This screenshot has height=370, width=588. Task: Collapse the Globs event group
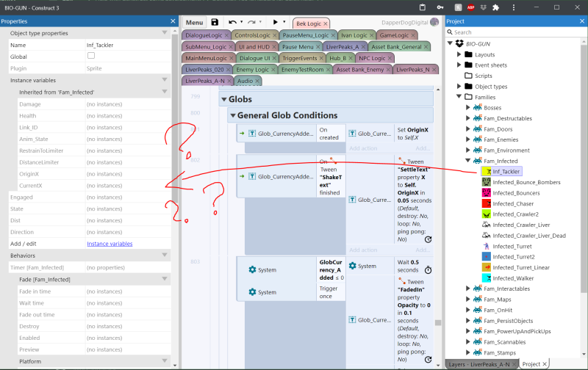tap(223, 99)
